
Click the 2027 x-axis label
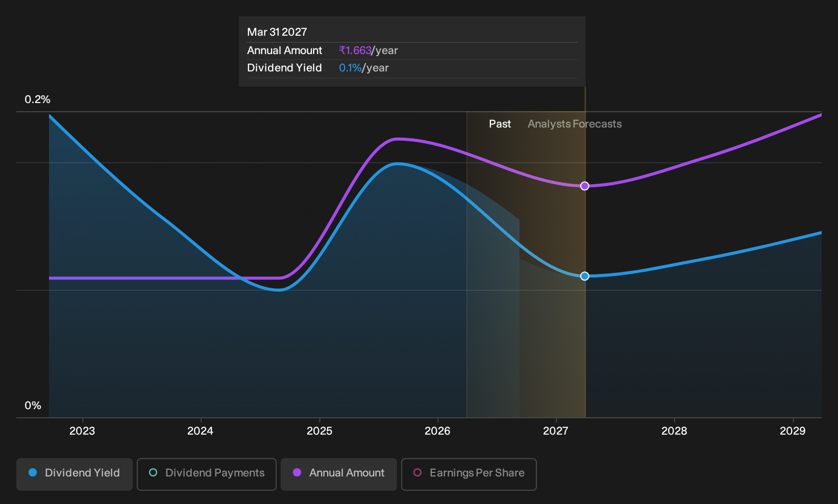556,431
